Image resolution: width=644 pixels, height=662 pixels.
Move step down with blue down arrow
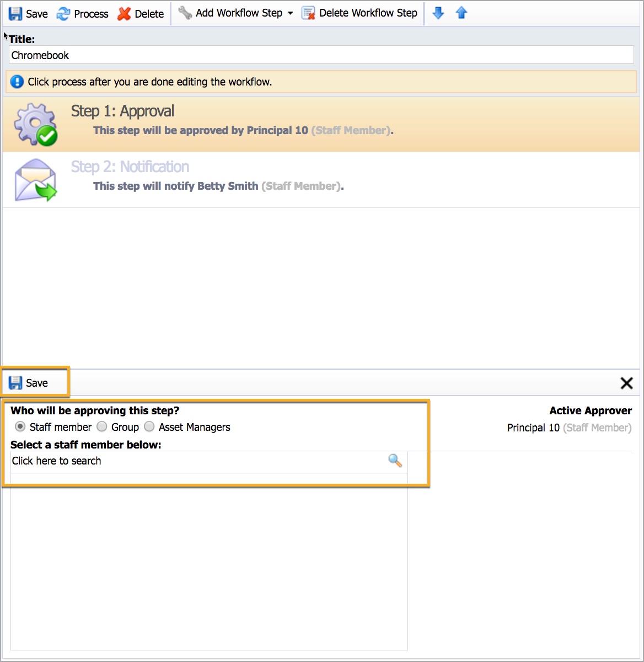[x=438, y=13]
